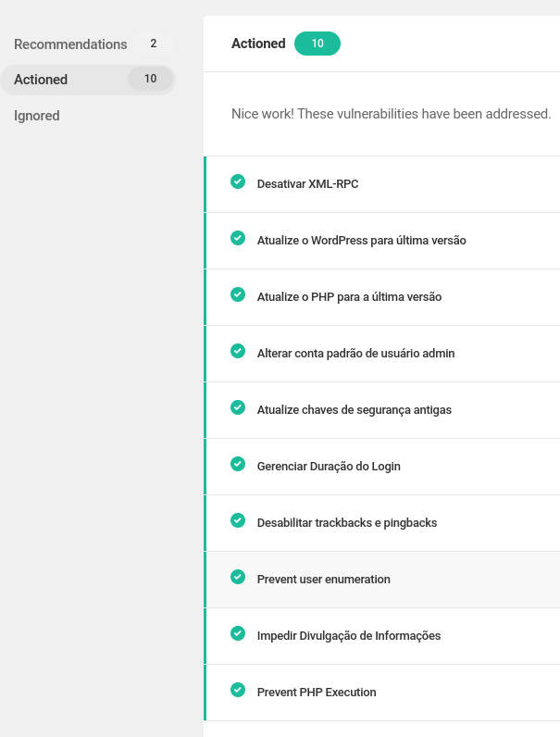Screen dimensions: 560x737
Task: Click the check icon next to Atualize o PHP
Action: pyautogui.click(x=238, y=294)
